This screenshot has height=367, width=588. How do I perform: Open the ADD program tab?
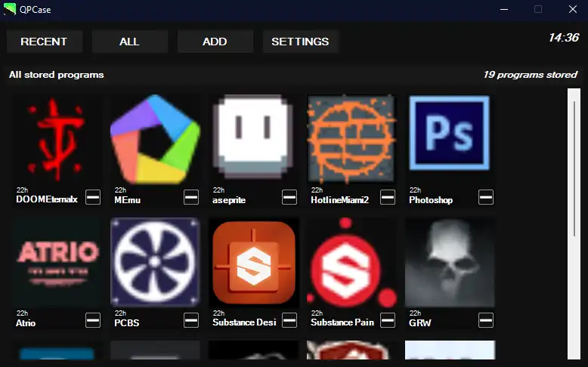pos(215,42)
